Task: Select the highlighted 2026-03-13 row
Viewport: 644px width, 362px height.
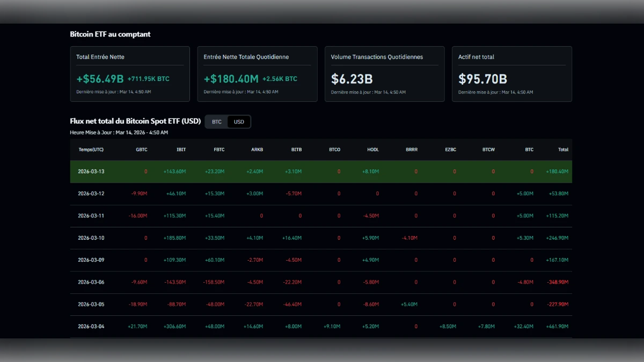Action: 91,172
